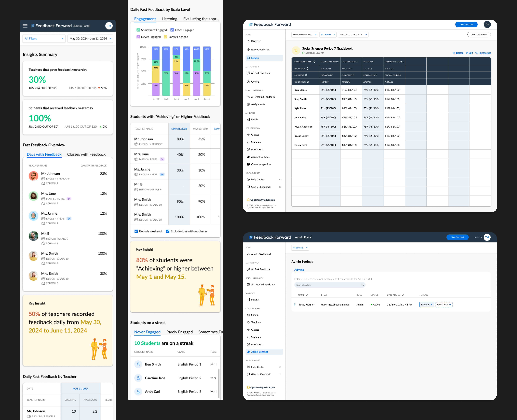This screenshot has height=420, width=517.
Task: Open Clever Integration from the sidebar
Action: click(x=261, y=164)
